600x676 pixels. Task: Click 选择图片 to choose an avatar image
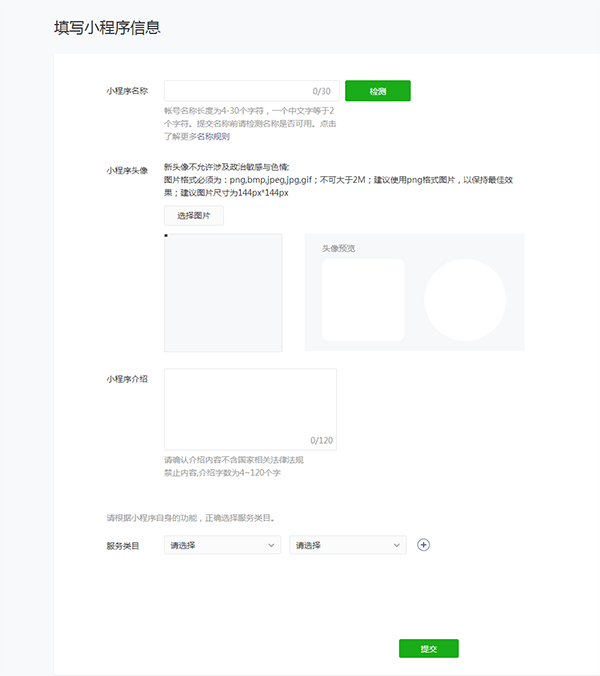tap(194, 216)
